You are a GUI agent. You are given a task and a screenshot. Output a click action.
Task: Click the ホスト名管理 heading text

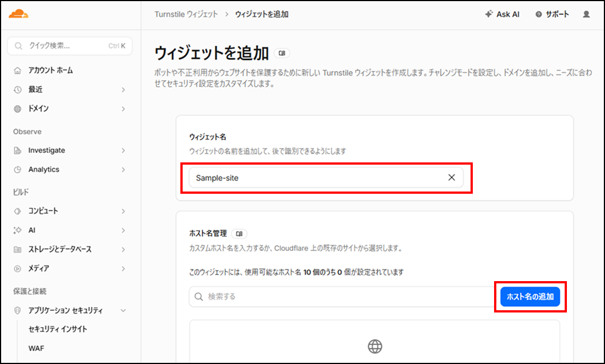tap(208, 234)
